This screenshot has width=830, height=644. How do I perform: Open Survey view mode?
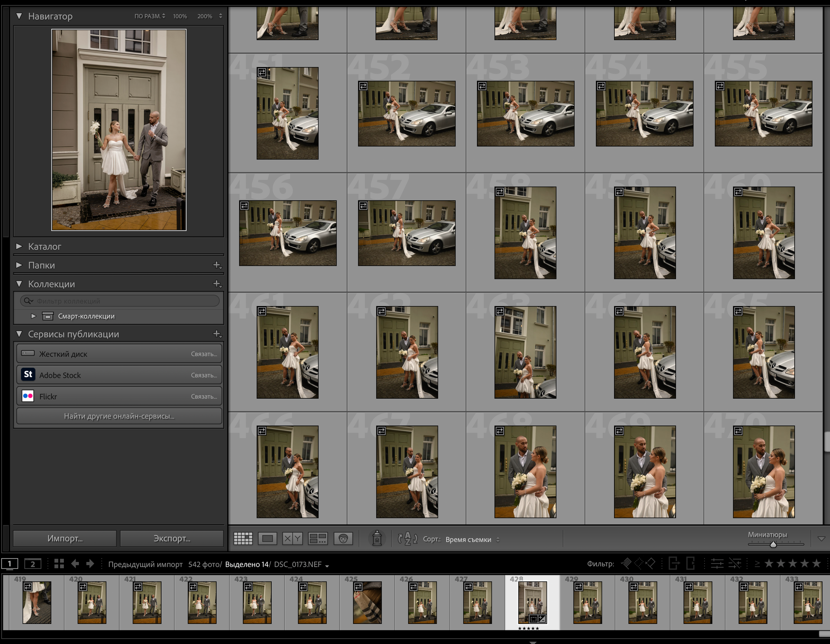click(x=318, y=538)
